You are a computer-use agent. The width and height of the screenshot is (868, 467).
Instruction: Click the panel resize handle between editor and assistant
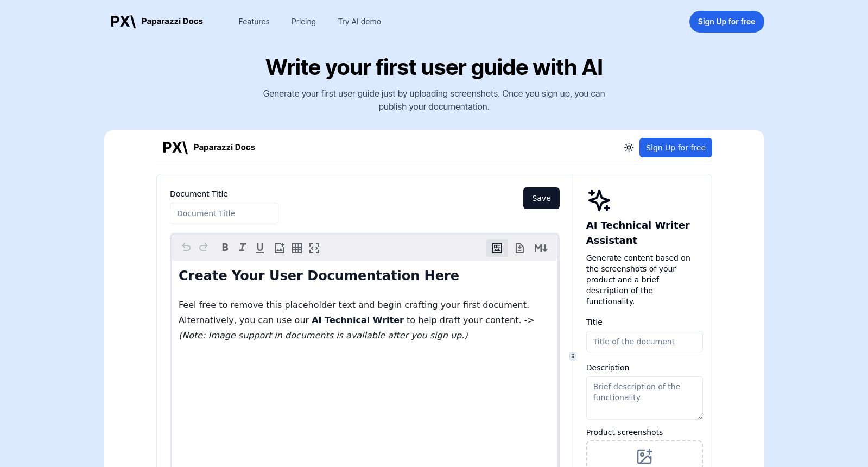[x=573, y=356]
